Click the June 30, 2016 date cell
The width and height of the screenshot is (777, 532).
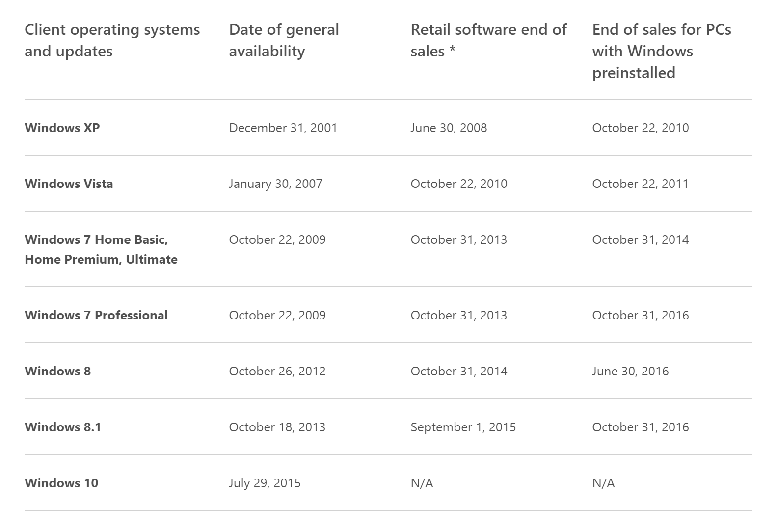point(630,371)
